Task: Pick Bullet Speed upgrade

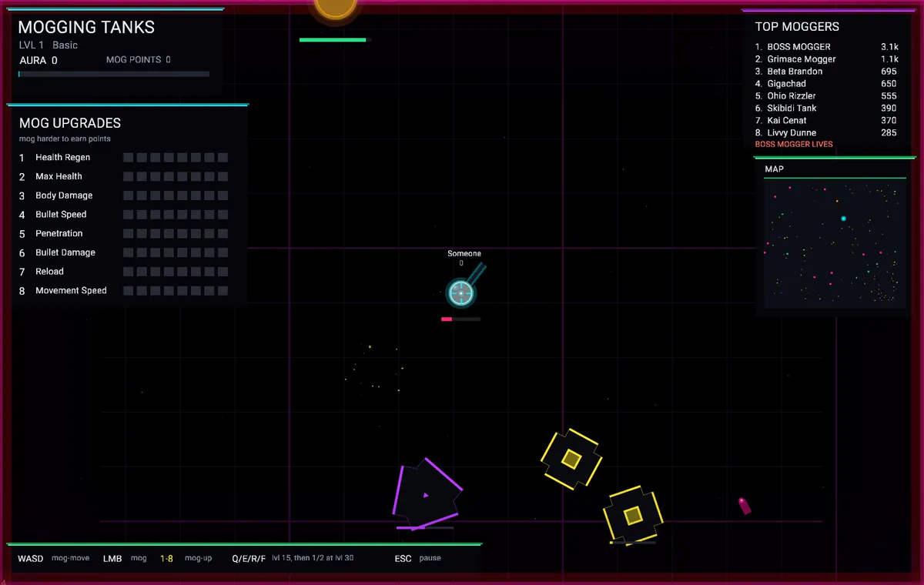Action: tap(123, 214)
